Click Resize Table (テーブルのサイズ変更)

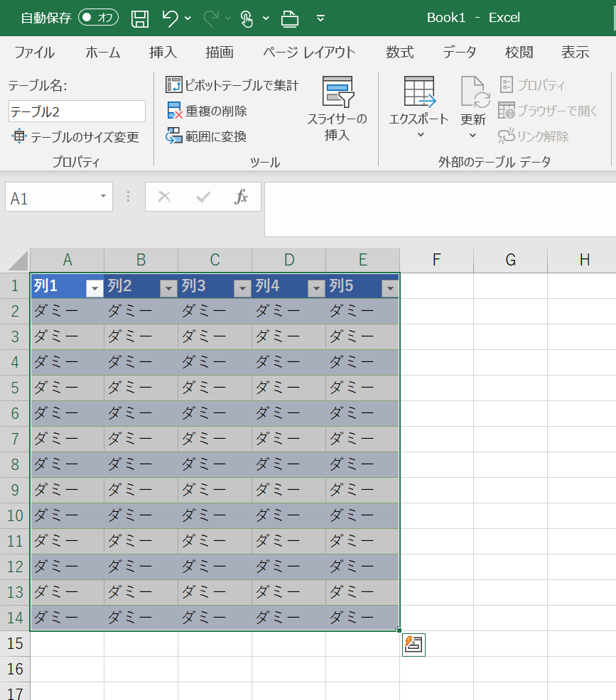(75, 137)
